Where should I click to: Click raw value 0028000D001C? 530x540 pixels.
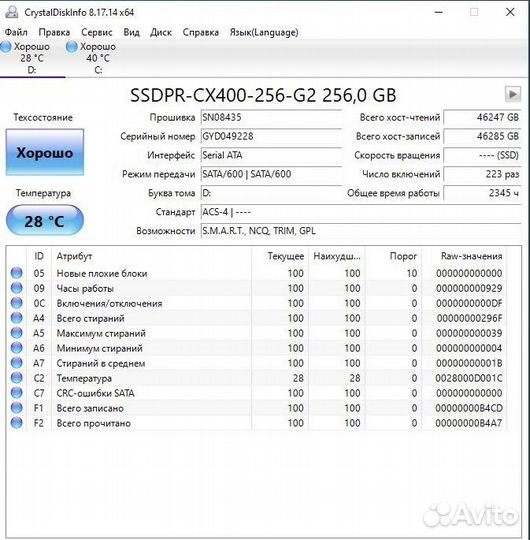click(469, 378)
